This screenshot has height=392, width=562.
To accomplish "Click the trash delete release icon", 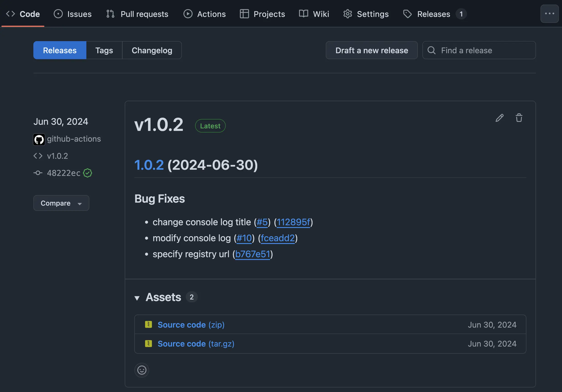I will (x=519, y=118).
